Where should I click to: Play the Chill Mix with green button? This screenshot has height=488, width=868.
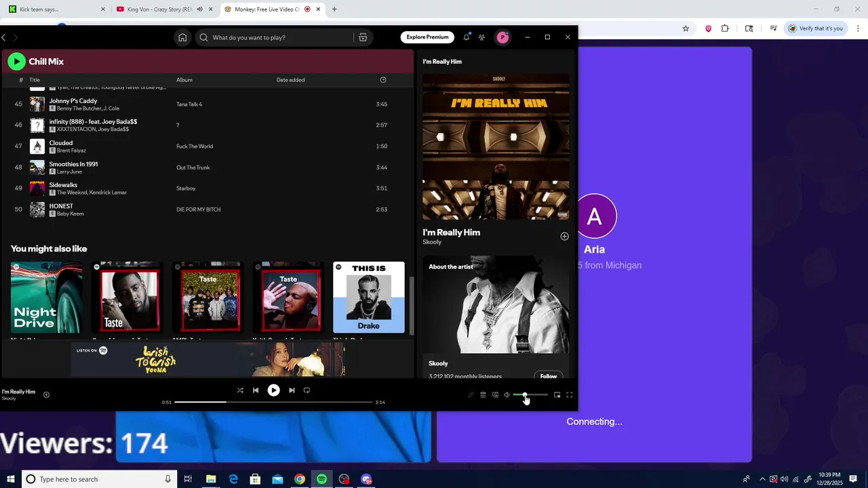click(16, 62)
